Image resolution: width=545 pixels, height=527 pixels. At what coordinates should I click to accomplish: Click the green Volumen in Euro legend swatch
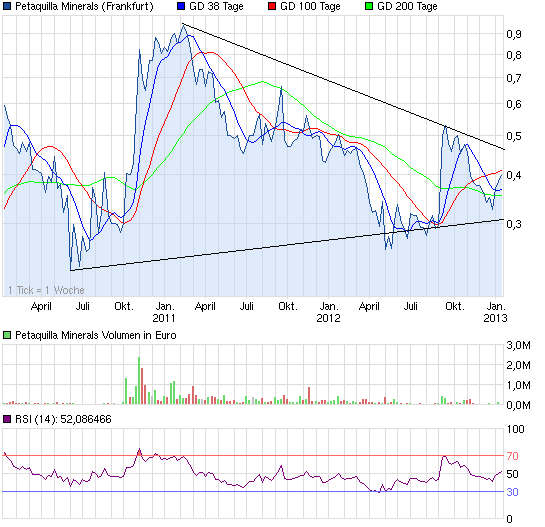click(7, 335)
